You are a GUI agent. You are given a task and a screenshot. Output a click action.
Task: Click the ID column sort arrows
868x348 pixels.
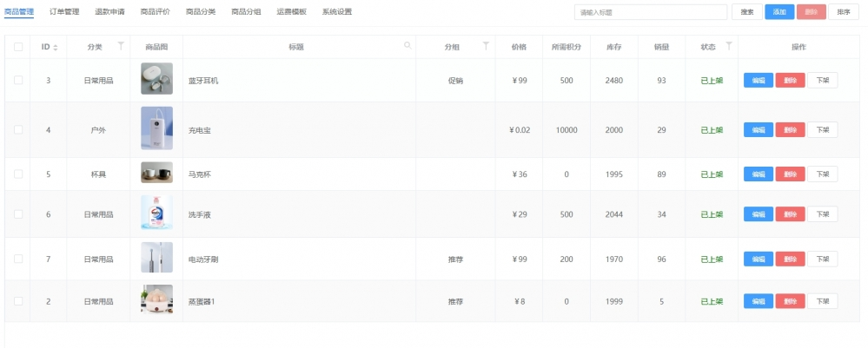tap(56, 47)
